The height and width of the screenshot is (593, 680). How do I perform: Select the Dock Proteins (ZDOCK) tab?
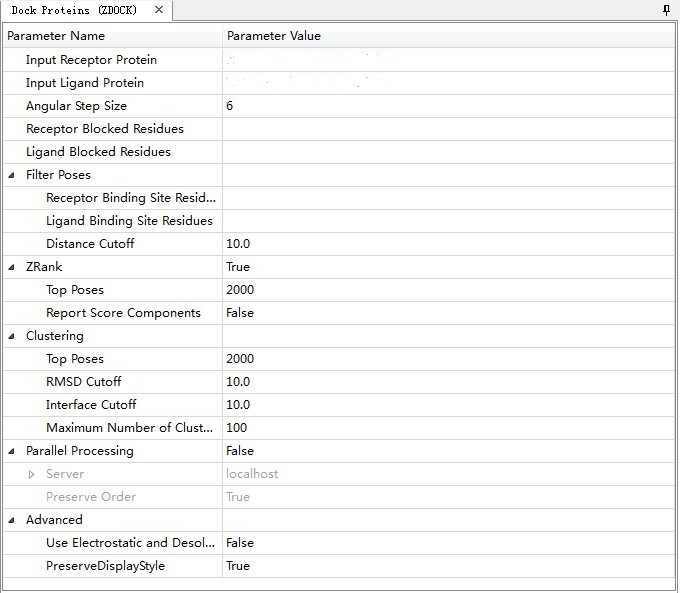click(74, 10)
